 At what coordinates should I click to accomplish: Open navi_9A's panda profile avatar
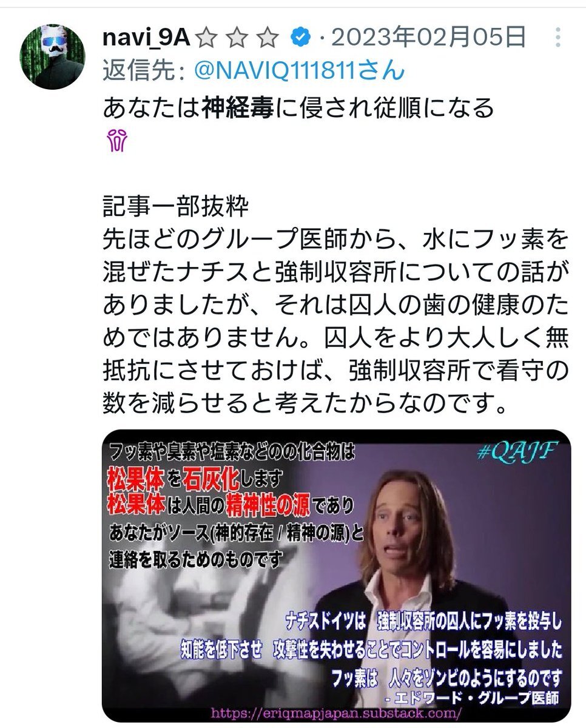point(53,57)
